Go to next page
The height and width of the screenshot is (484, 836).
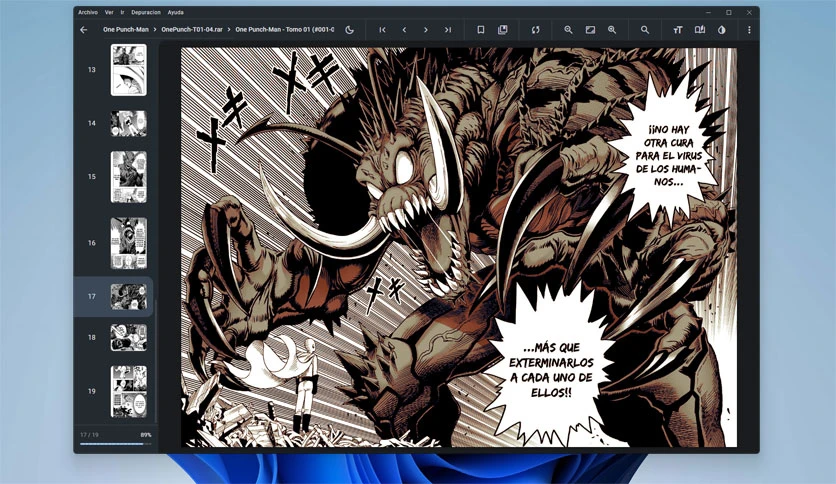pyautogui.click(x=425, y=30)
